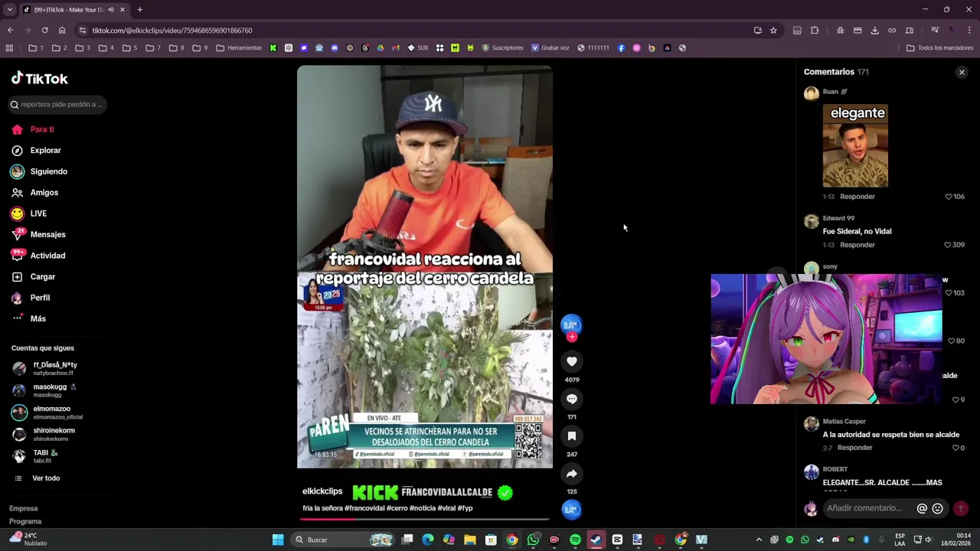Open a new browser tab
Image resolution: width=980 pixels, height=551 pixels.
[139, 10]
